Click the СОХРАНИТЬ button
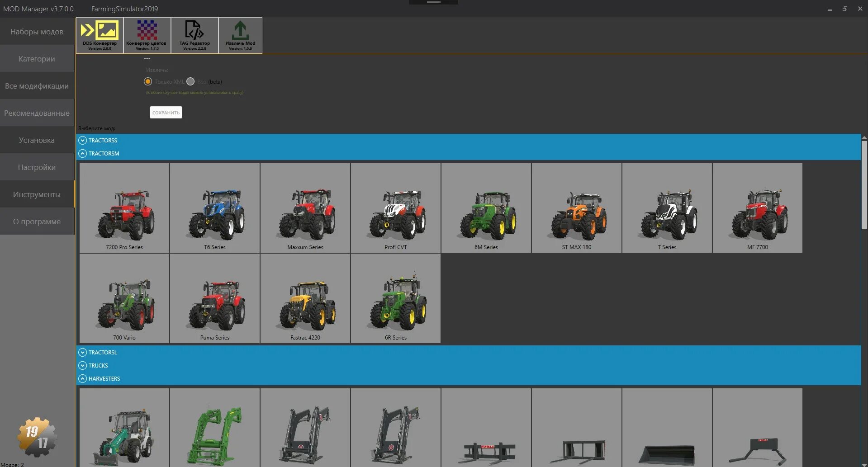Image resolution: width=868 pixels, height=467 pixels. click(166, 113)
